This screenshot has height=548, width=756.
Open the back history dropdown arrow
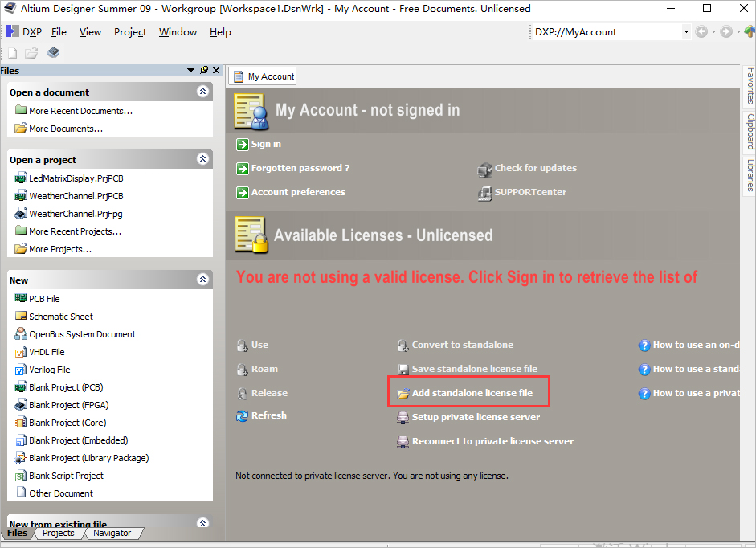(x=713, y=32)
